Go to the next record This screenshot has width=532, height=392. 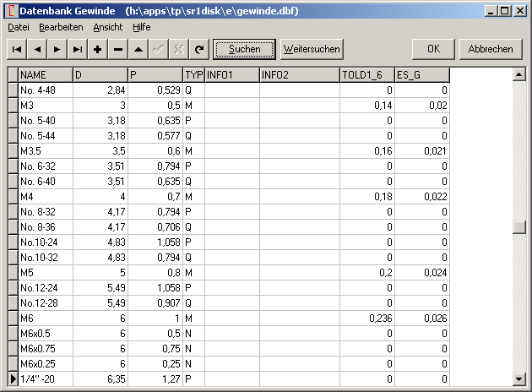coord(57,49)
